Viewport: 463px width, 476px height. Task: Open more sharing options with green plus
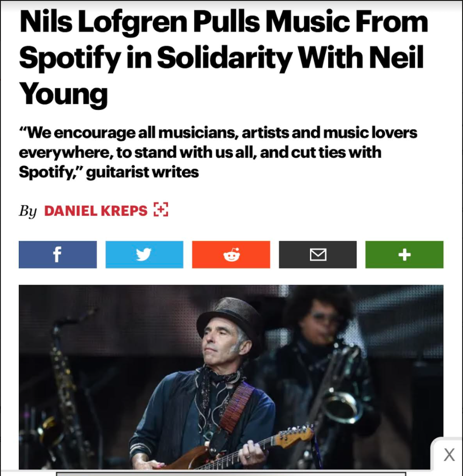[x=404, y=255]
